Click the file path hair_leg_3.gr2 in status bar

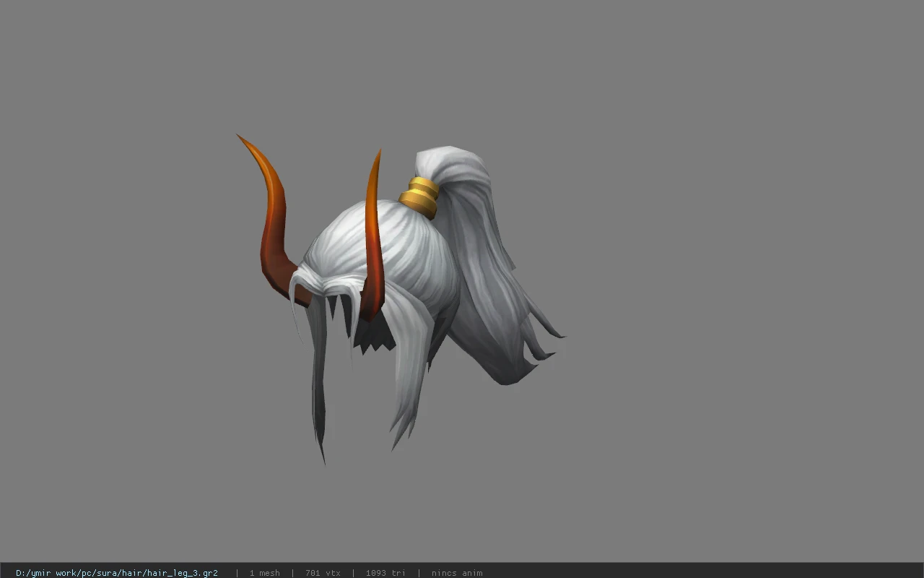point(117,573)
